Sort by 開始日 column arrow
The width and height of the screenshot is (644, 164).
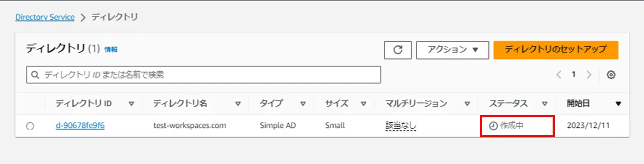[x=618, y=104]
